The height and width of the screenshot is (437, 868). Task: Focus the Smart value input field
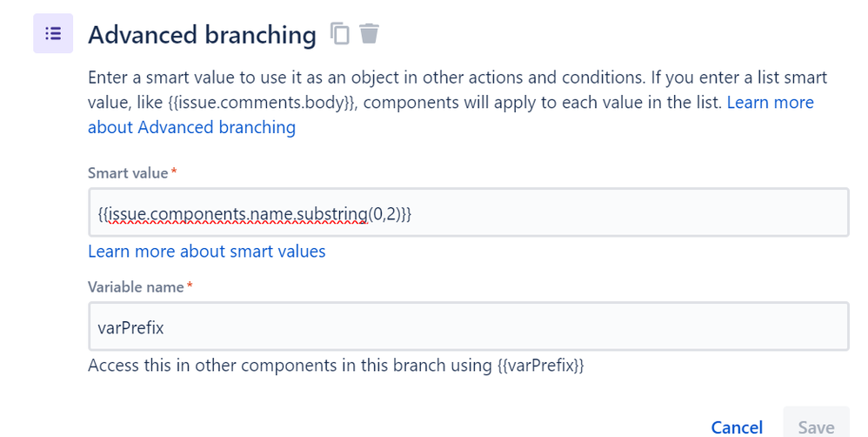(x=609, y=212)
